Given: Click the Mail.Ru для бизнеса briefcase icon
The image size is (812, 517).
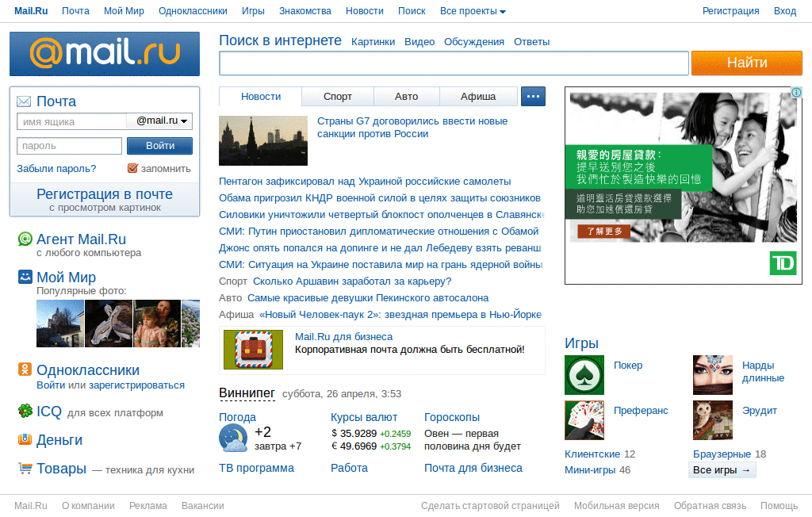Looking at the screenshot, I should pyautogui.click(x=253, y=350).
